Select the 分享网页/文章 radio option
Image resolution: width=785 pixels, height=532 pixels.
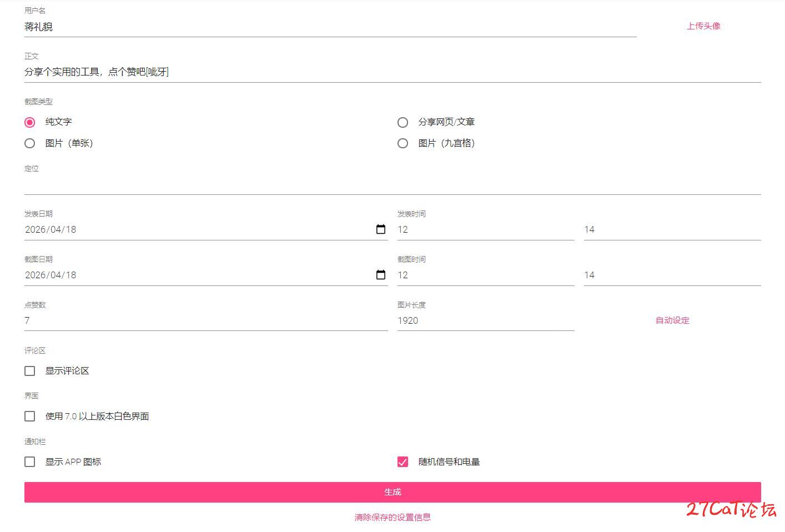click(403, 122)
